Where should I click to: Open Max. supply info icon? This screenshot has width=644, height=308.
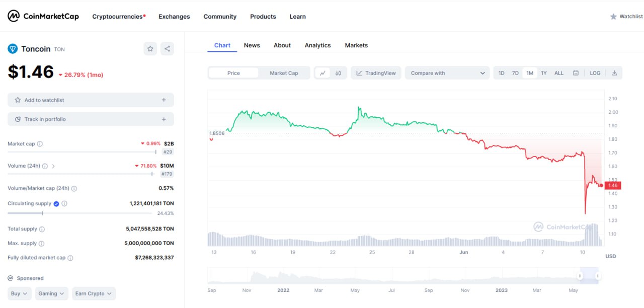[41, 244]
